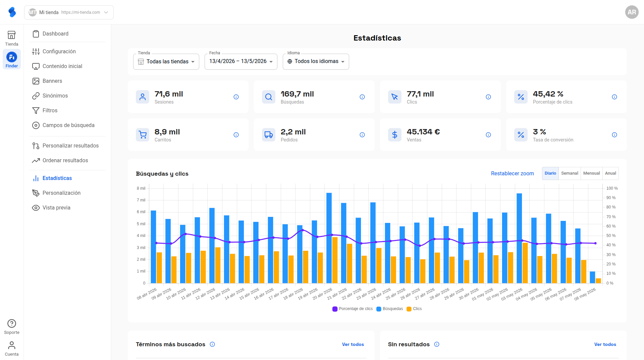644x360 pixels.
Task: Click the Pedidos truck icon
Action: [269, 135]
